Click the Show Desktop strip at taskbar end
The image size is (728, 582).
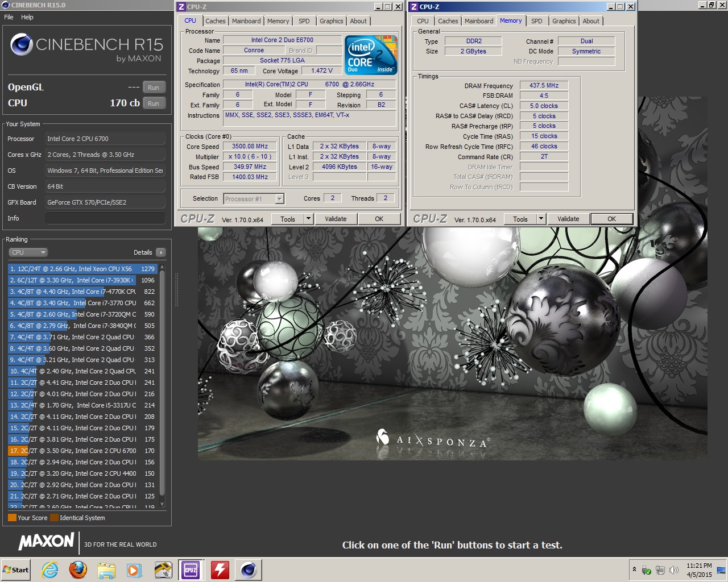(x=720, y=570)
